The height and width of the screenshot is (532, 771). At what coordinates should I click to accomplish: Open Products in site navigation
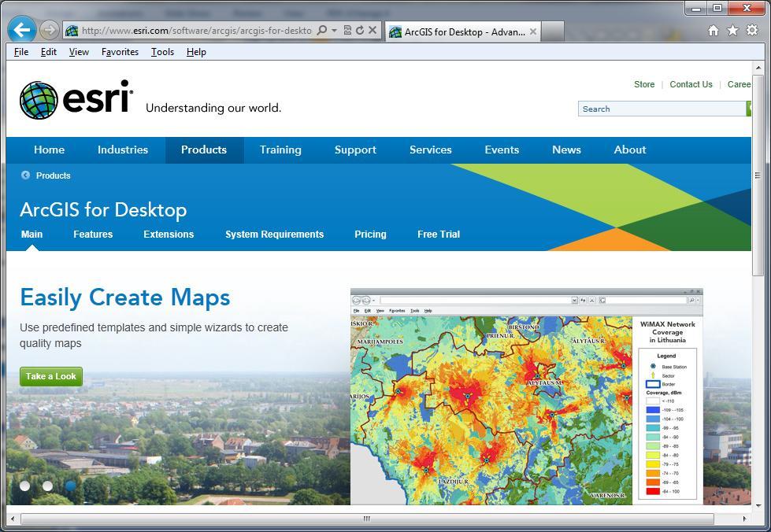click(204, 150)
